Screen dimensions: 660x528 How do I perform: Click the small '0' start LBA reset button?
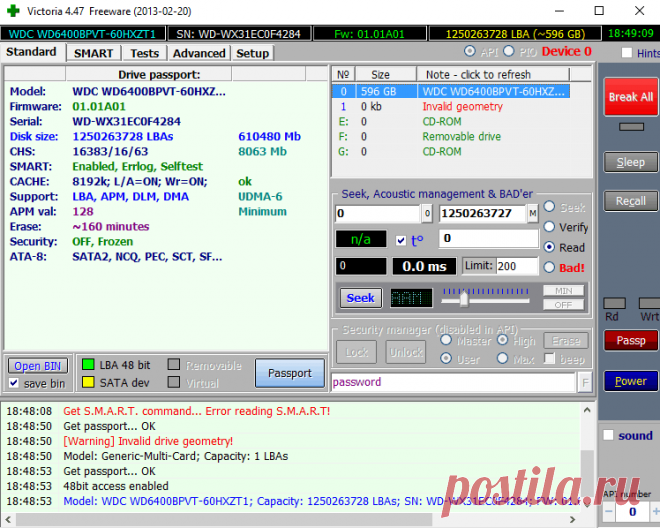tap(427, 214)
